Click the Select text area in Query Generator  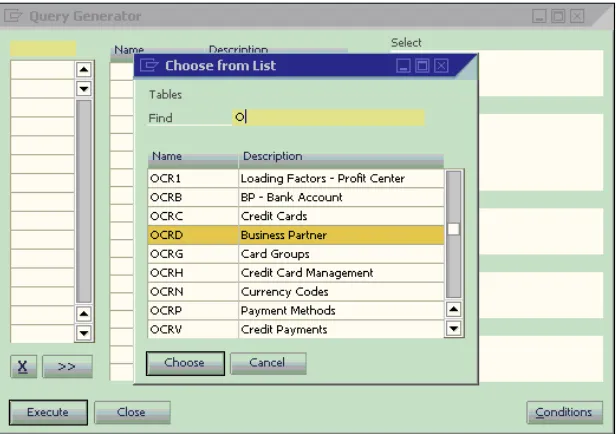point(541,73)
